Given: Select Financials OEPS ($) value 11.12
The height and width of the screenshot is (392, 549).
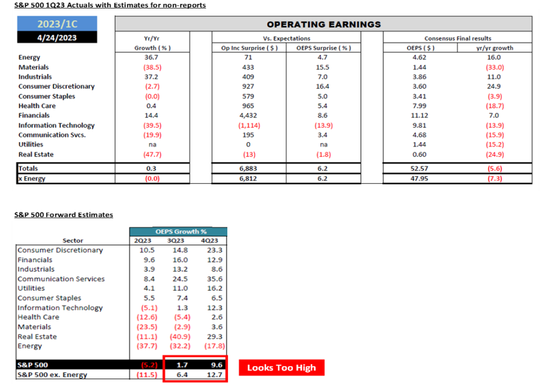Looking at the screenshot, I should click(419, 116).
